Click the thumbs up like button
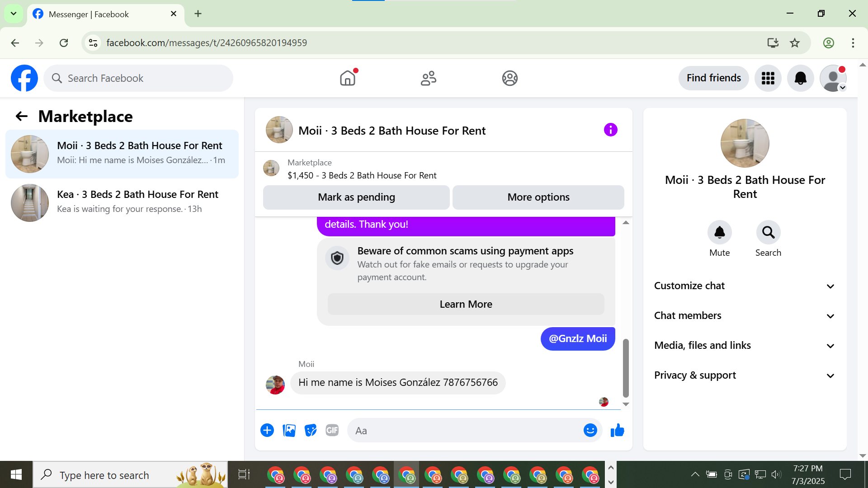 pyautogui.click(x=617, y=431)
